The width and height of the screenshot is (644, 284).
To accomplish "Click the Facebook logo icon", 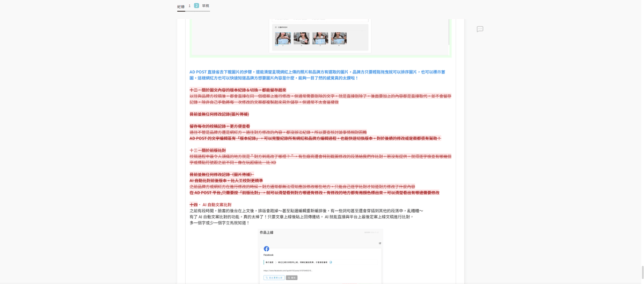I will [x=266, y=249].
